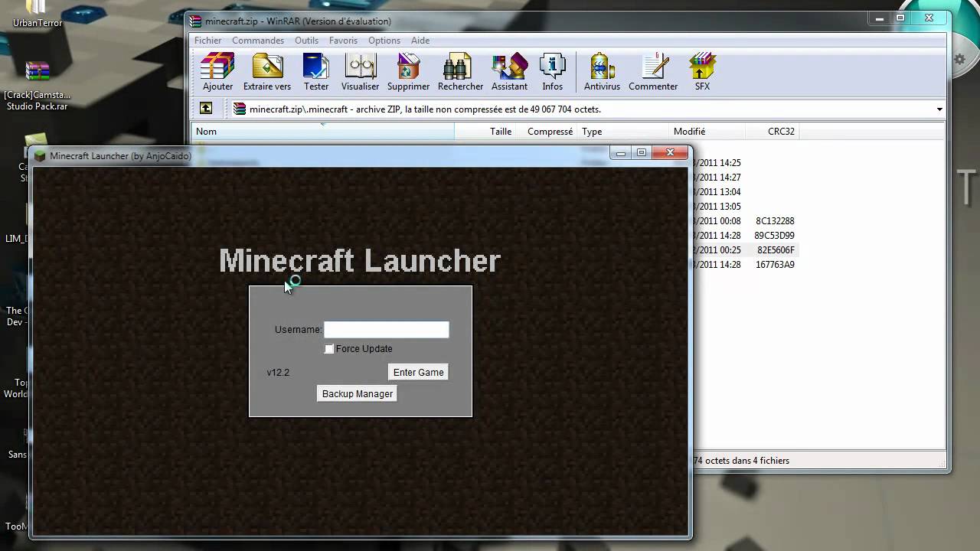Select the Camtasia Studio Pack.rar desktop file

coord(37,86)
